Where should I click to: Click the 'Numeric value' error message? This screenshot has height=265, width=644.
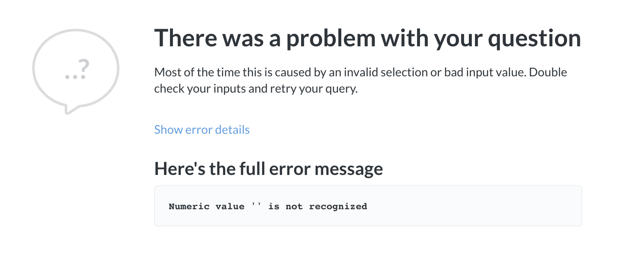coord(268,206)
